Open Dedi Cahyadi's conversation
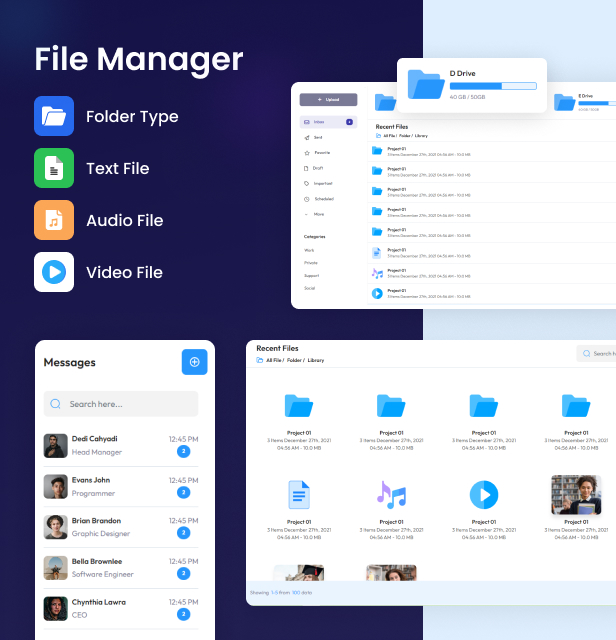Viewport: 616px width, 640px height. (121, 445)
